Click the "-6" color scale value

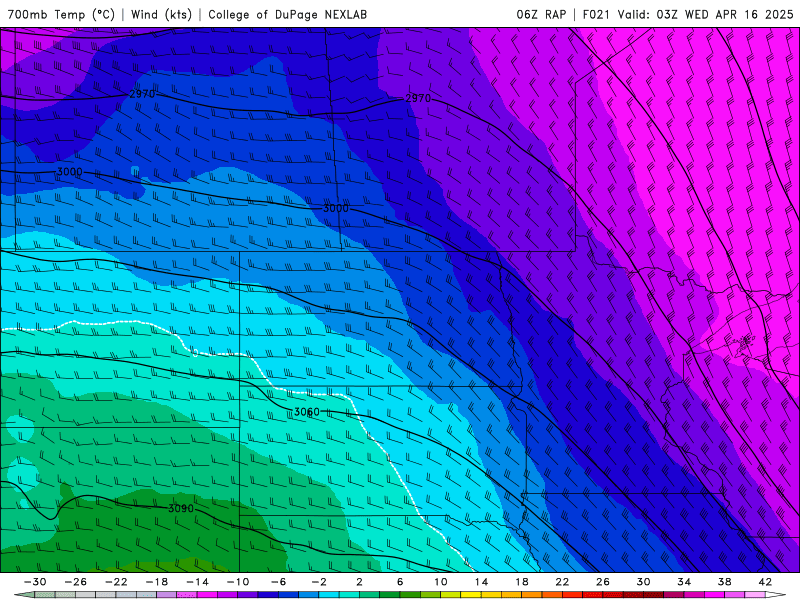click(279, 582)
